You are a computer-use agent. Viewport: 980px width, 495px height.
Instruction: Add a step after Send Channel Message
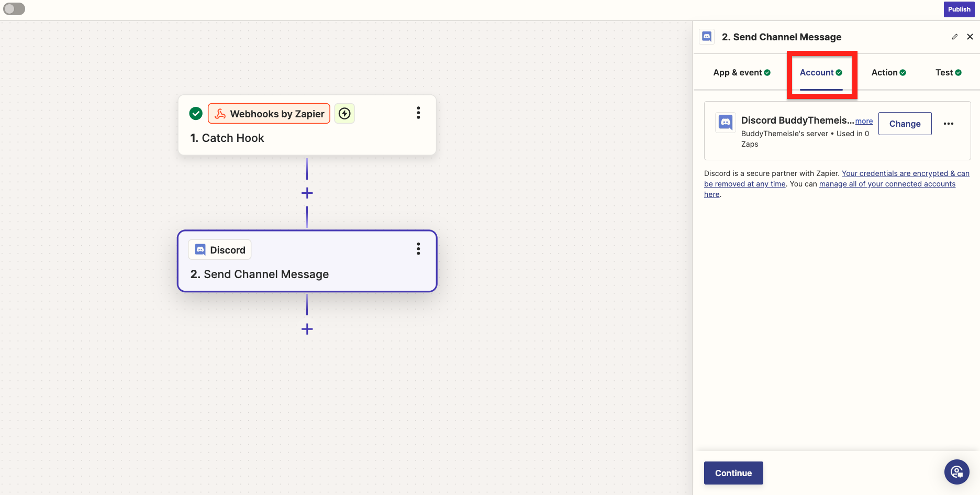click(x=307, y=329)
